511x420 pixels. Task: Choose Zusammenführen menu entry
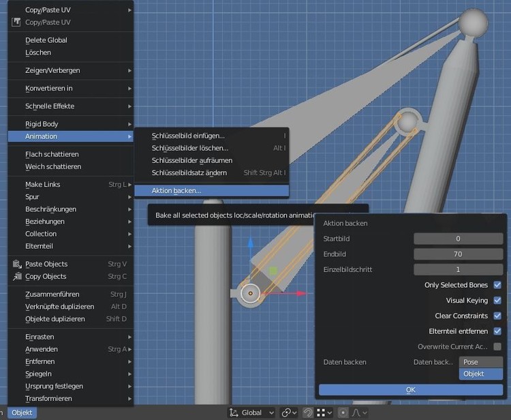click(71, 294)
